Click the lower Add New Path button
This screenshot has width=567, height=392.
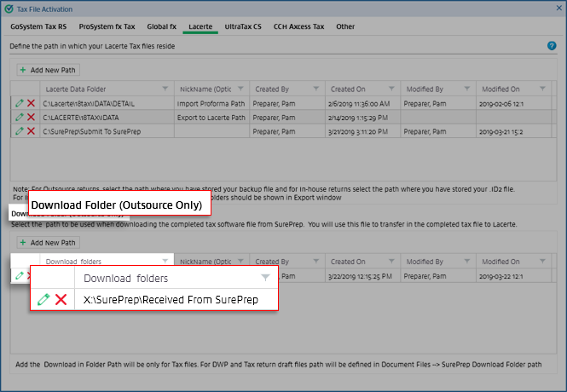pyautogui.click(x=49, y=243)
